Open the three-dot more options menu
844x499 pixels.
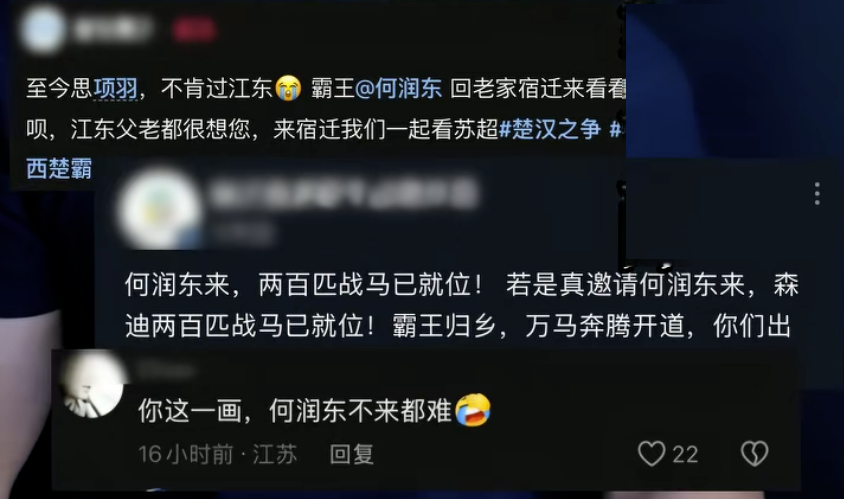[x=817, y=193]
